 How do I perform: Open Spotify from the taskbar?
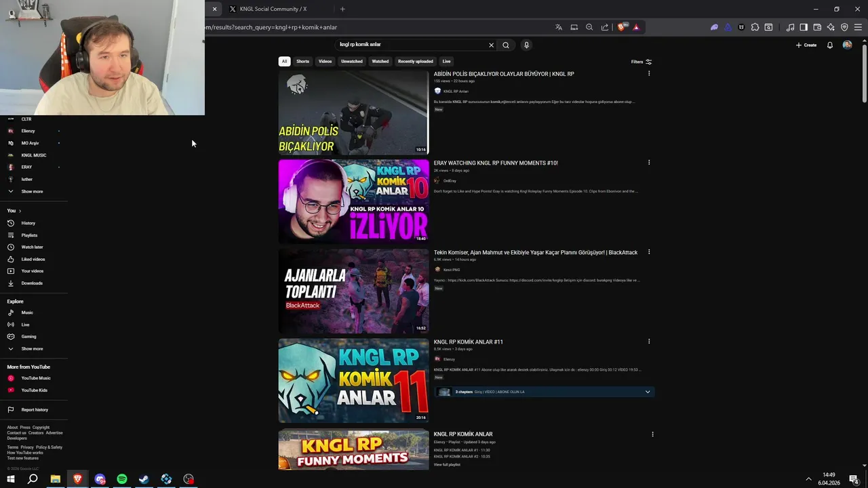[x=122, y=479]
